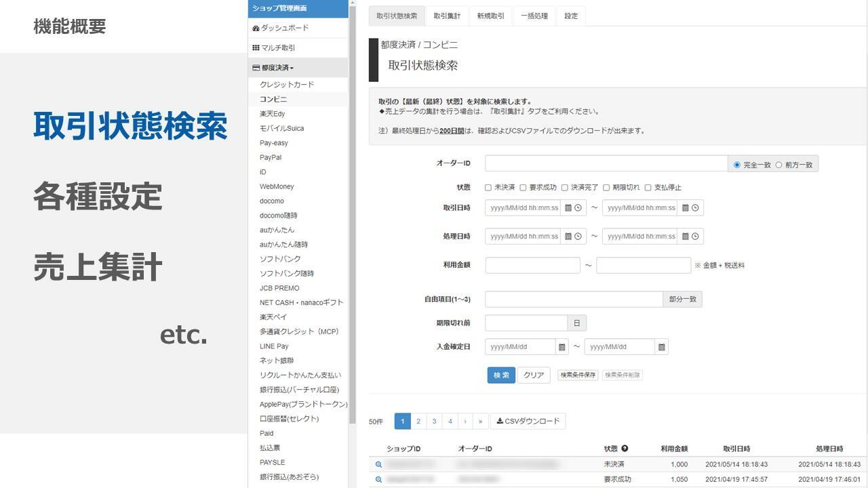Select the 前方一致 radio option

pos(778,165)
